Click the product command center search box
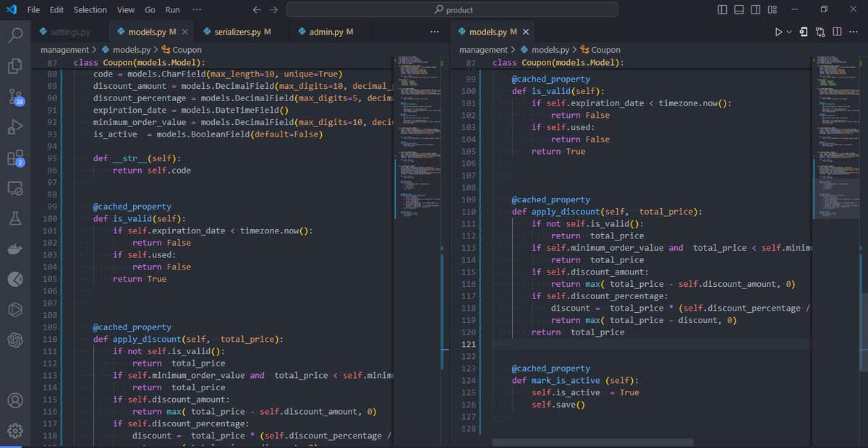868x448 pixels. pos(452,10)
